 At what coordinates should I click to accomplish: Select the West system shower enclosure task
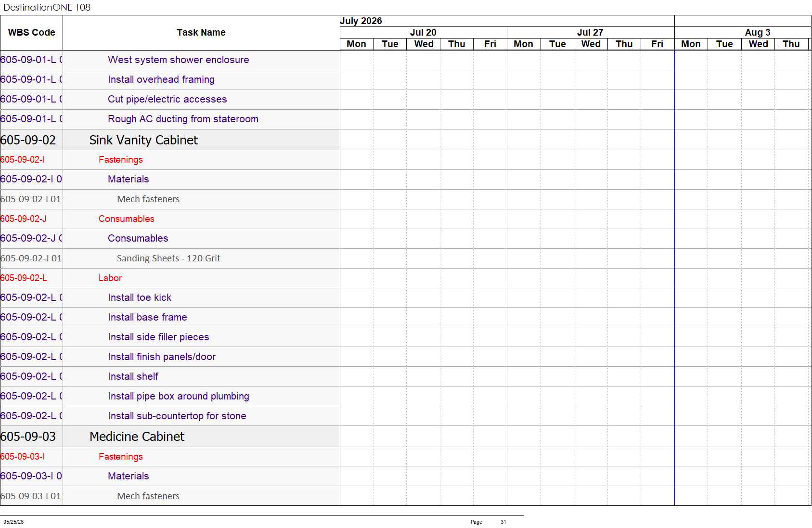coord(179,60)
